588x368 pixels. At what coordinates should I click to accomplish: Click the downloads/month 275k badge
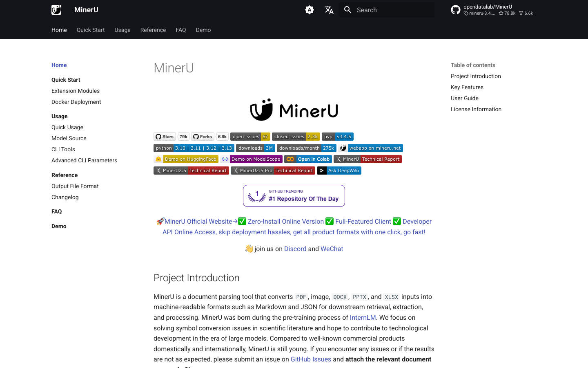(307, 148)
